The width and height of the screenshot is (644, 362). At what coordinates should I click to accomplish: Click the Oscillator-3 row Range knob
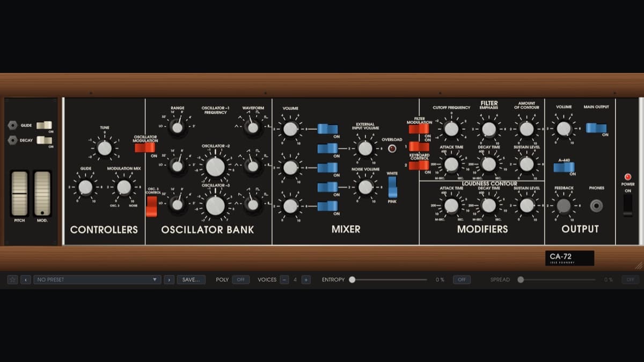coord(177,204)
